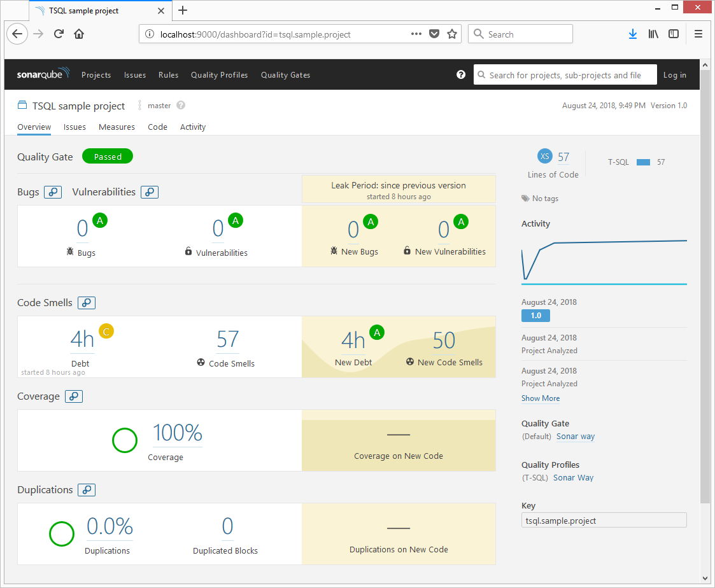Viewport: 715px width, 588px height.
Task: Click the SonarQube project search field
Action: click(565, 75)
